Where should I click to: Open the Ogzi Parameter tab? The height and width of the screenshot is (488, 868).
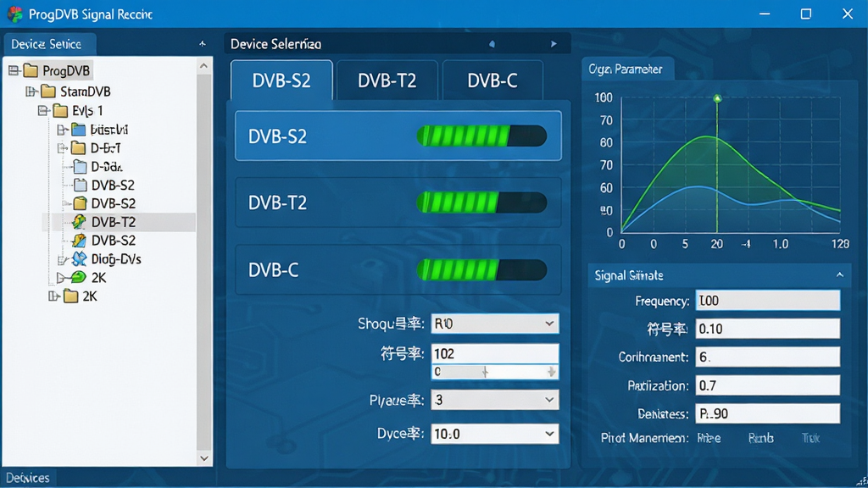pos(628,69)
